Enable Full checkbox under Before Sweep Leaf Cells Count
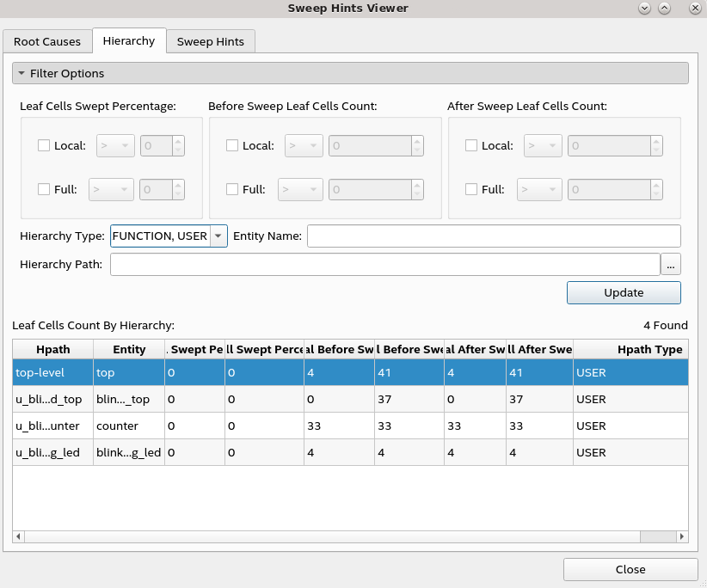 232,189
